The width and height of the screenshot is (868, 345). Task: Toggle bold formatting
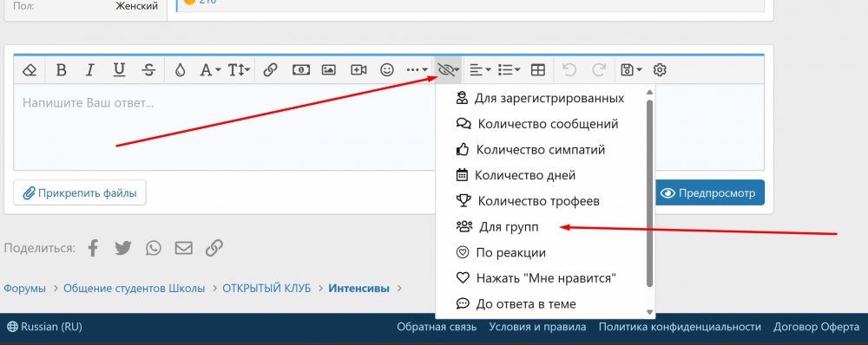pos(62,70)
